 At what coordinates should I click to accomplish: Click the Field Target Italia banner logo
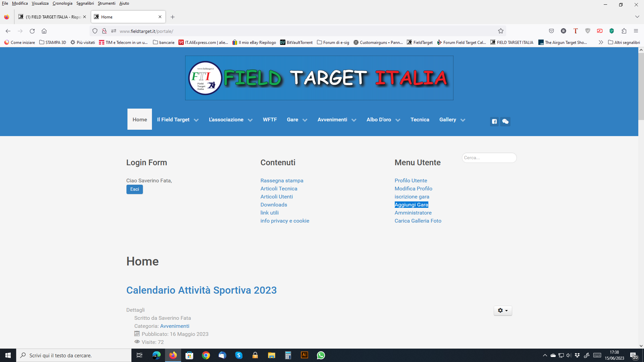pyautogui.click(x=319, y=78)
